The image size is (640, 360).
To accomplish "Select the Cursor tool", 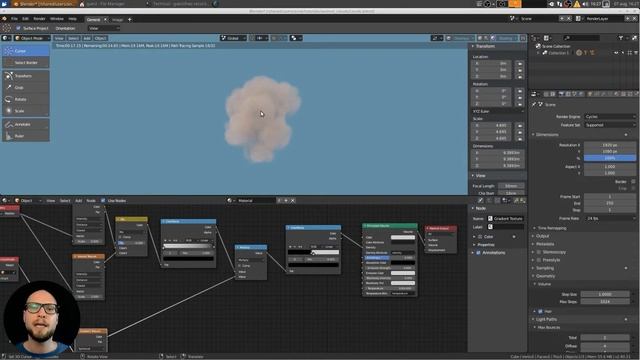I will (x=26, y=51).
